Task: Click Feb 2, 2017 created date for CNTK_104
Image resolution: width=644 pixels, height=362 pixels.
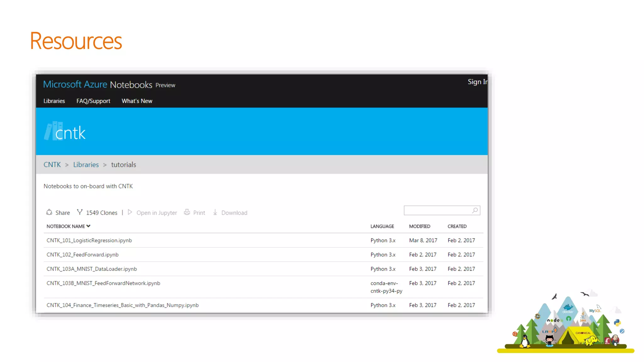Action: click(461, 305)
